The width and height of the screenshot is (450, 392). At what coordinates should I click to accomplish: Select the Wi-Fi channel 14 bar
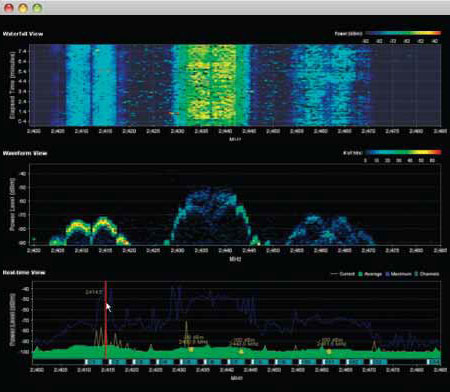[434, 362]
